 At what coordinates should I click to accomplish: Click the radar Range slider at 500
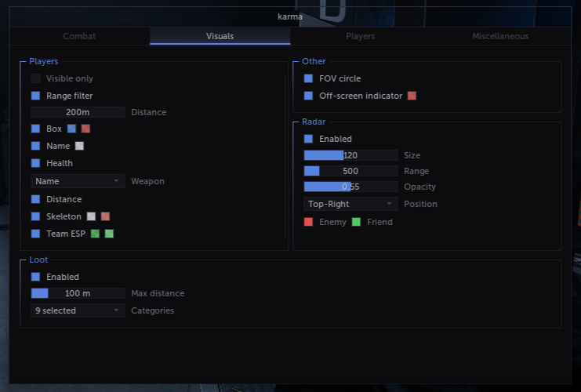pos(350,171)
